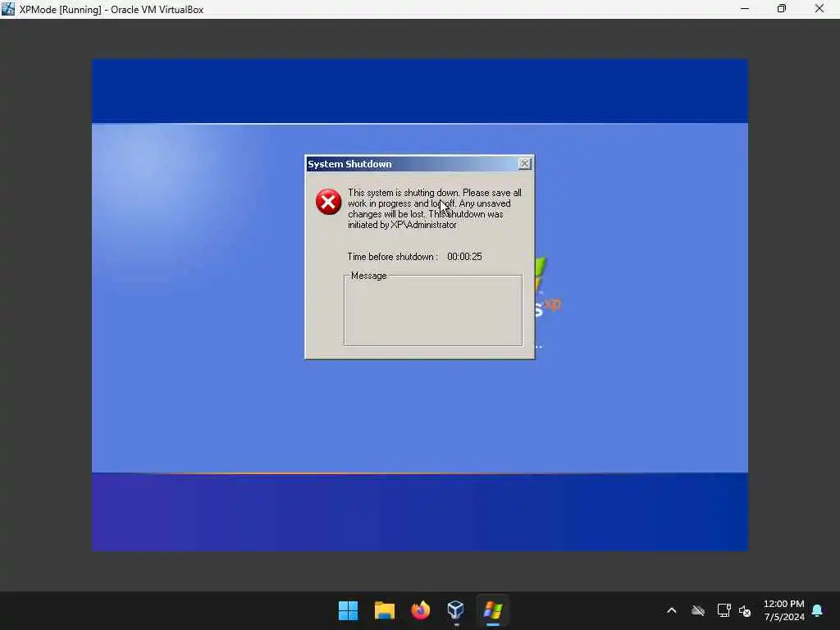Minimize the VirtualBox window

point(745,9)
